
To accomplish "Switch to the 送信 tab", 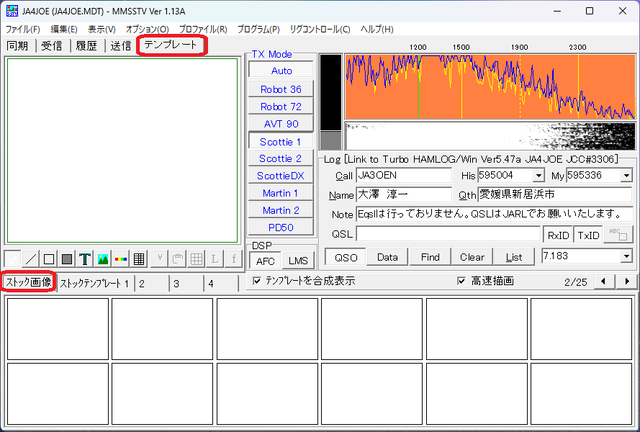I will (x=121, y=45).
